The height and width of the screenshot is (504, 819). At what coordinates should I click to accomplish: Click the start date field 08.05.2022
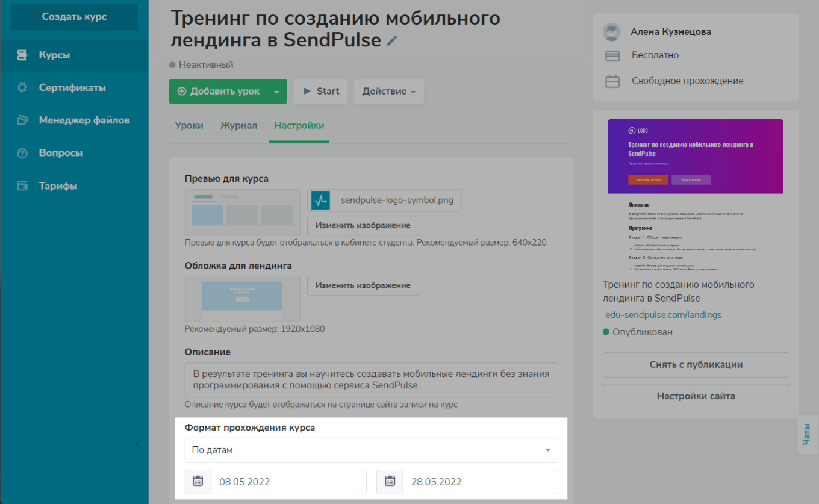click(x=288, y=482)
